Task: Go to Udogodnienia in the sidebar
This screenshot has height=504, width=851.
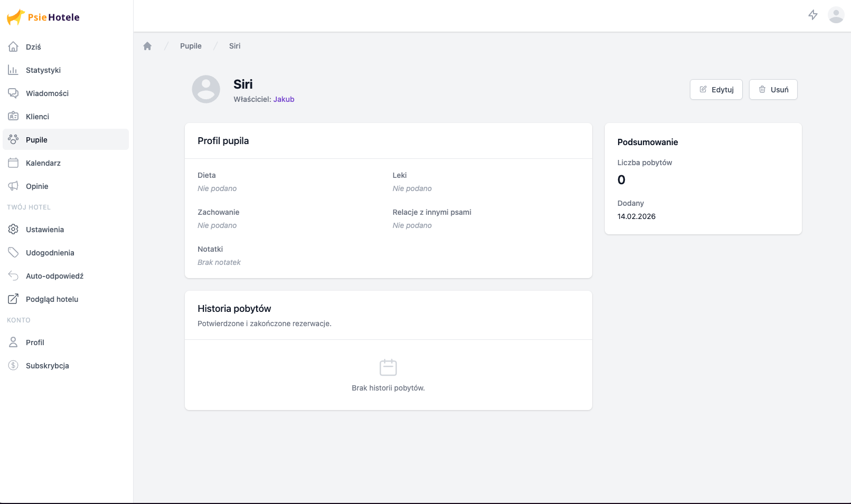Action: coord(50,253)
